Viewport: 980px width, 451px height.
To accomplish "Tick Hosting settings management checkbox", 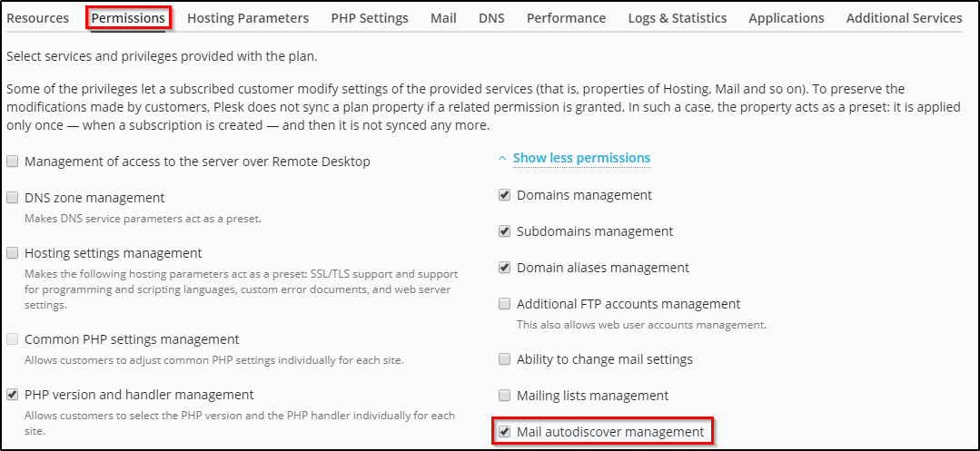I will click(13, 253).
